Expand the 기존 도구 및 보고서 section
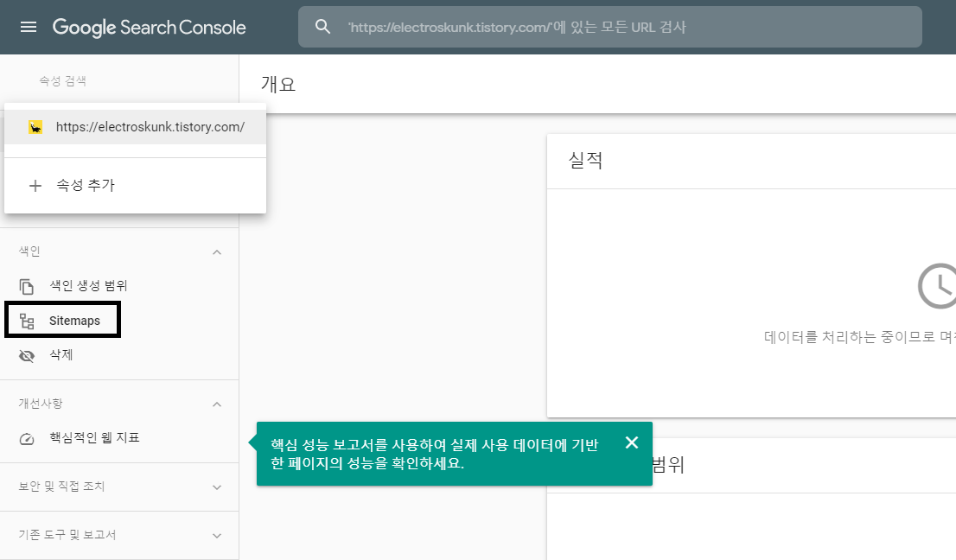 point(119,535)
